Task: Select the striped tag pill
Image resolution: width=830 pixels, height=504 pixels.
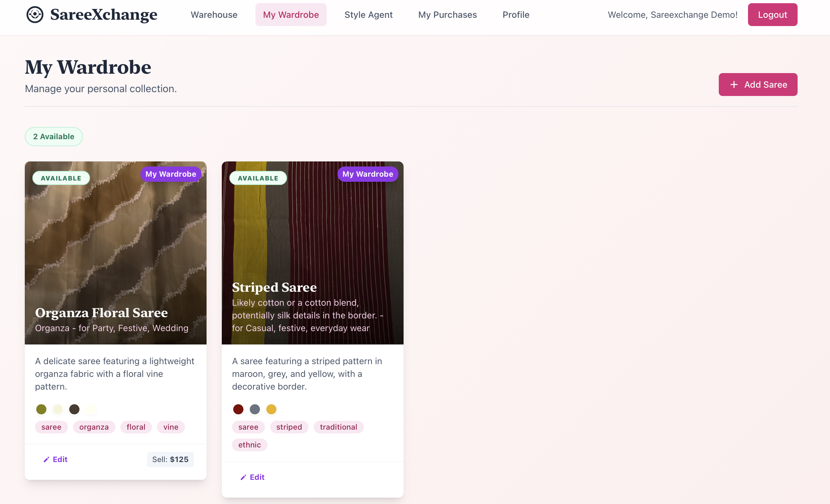Action: click(289, 427)
